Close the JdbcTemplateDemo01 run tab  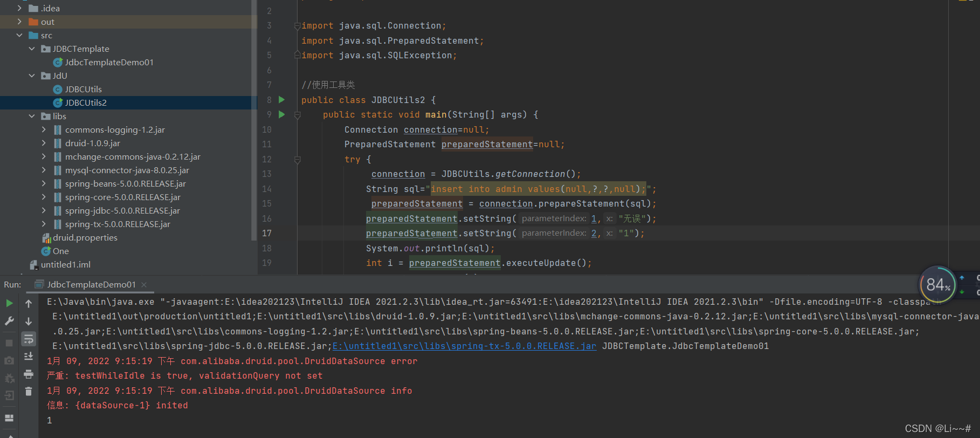[144, 284]
